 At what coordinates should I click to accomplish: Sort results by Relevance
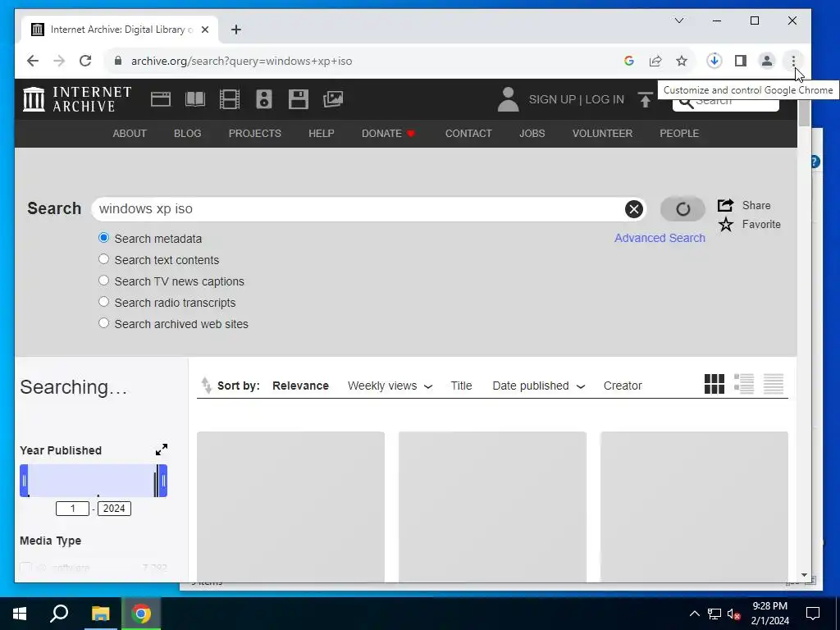(x=300, y=386)
